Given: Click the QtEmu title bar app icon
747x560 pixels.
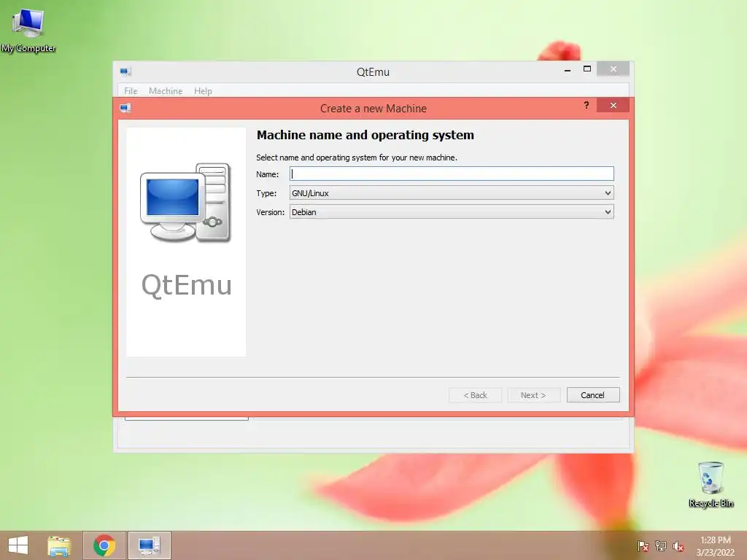Looking at the screenshot, I should coord(125,72).
